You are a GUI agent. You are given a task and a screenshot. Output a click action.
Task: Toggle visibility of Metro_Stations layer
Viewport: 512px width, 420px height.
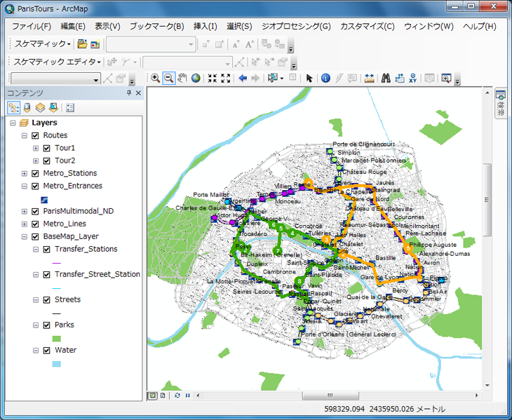point(35,173)
